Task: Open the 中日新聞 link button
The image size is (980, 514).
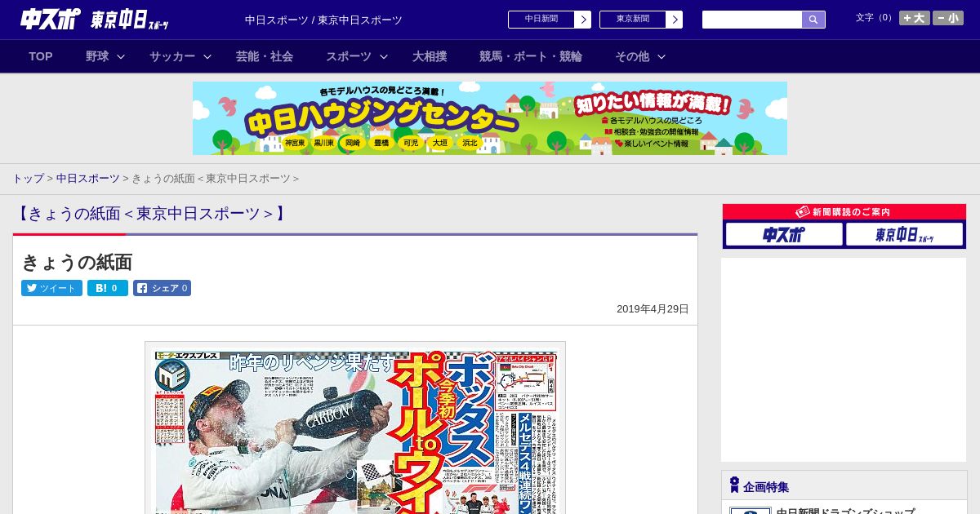Action: click(541, 20)
